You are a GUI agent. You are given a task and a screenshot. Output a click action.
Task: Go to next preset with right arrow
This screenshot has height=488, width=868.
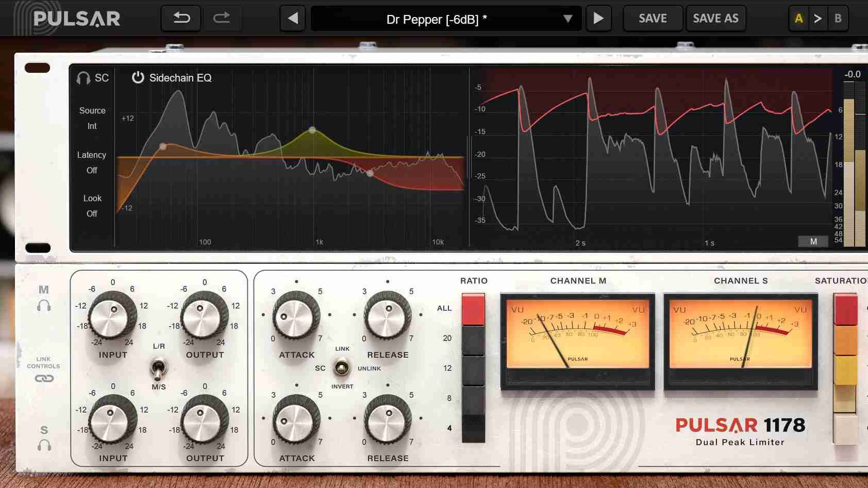pyautogui.click(x=598, y=19)
